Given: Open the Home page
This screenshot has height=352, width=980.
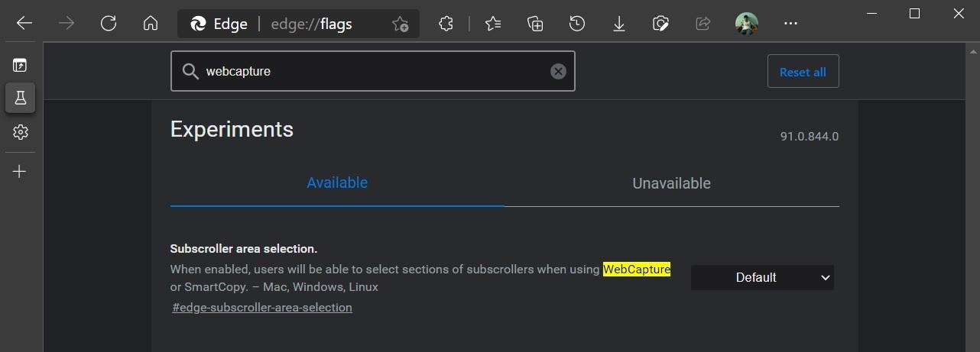Looking at the screenshot, I should (x=151, y=24).
